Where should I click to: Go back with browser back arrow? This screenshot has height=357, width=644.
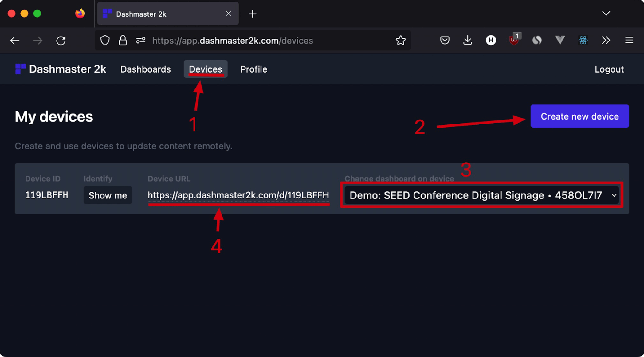14,41
